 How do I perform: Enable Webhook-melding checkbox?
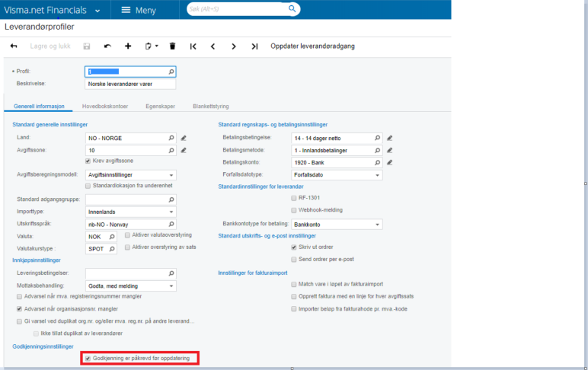(294, 210)
